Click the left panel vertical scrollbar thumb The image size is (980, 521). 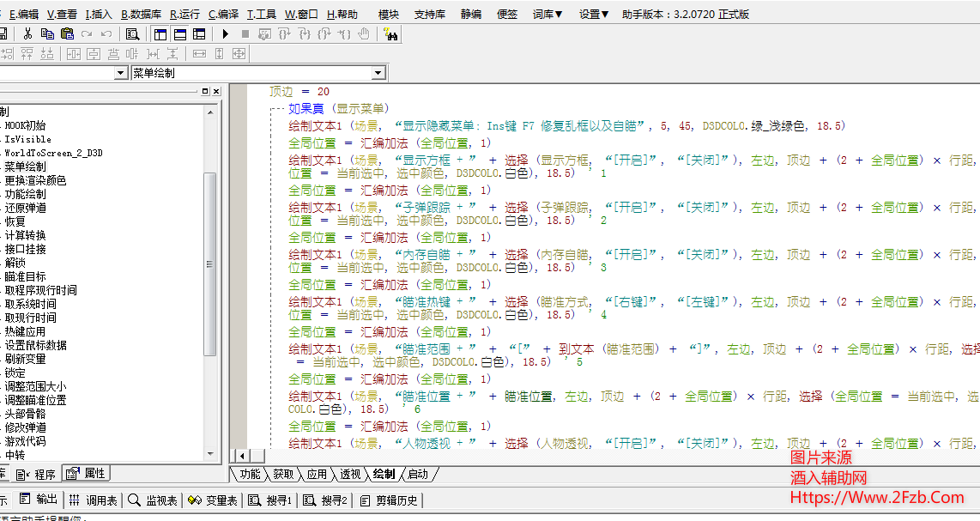tap(210, 262)
